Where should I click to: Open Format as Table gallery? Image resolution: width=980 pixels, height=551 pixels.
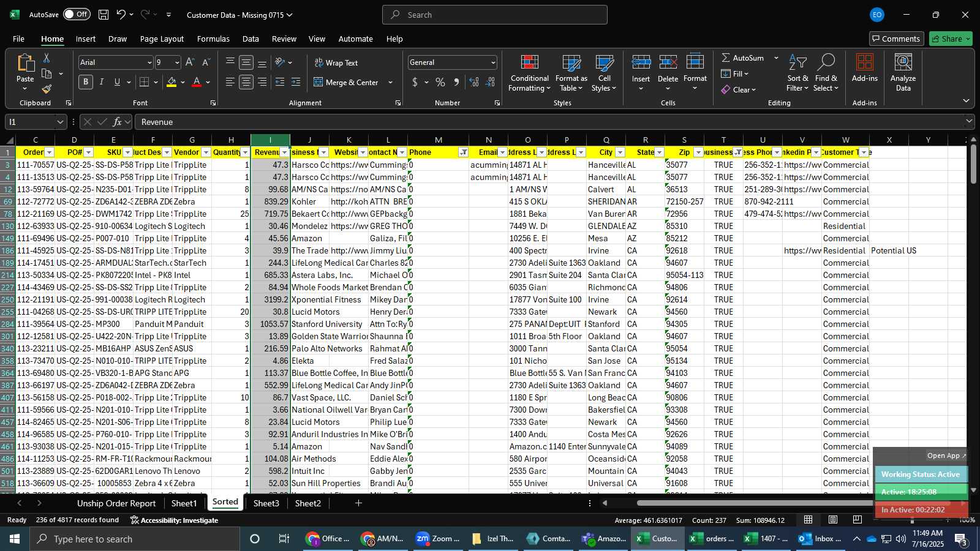(x=571, y=73)
